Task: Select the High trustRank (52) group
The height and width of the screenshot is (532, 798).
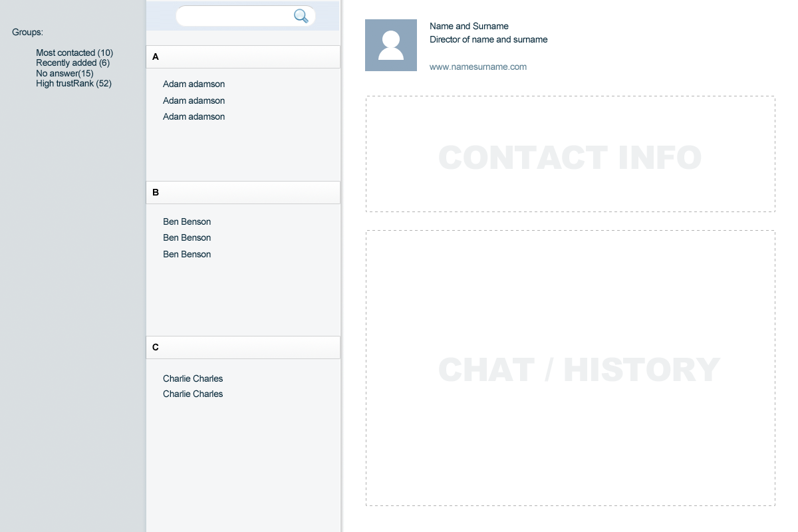Action: [74, 83]
